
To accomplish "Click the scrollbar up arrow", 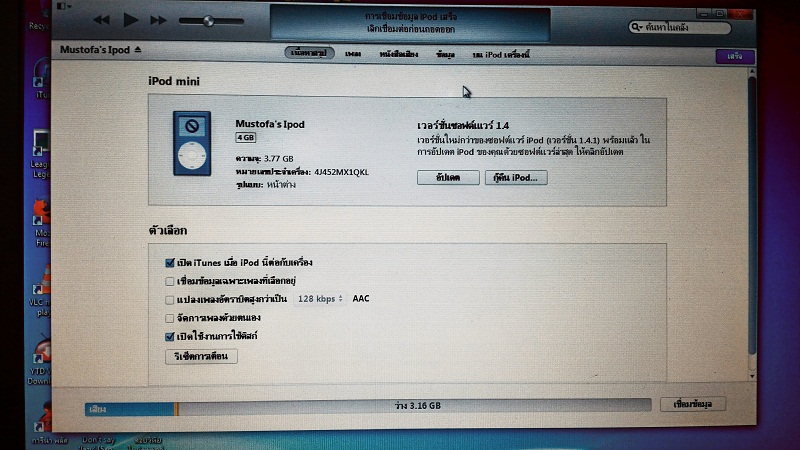I will (752, 71).
